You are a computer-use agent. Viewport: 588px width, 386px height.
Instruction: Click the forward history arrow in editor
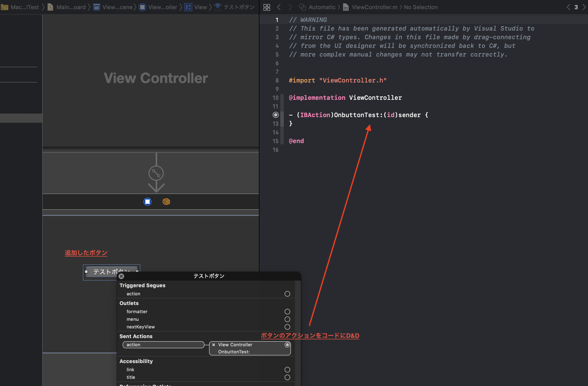point(290,7)
